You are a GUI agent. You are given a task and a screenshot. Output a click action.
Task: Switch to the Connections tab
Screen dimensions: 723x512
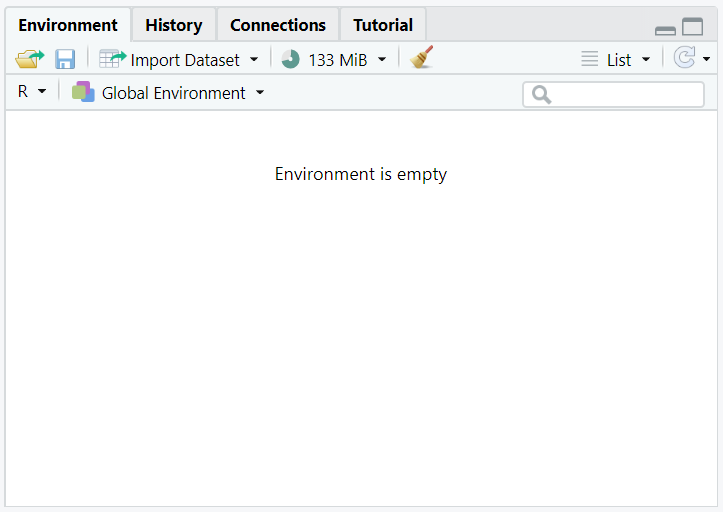point(278,25)
